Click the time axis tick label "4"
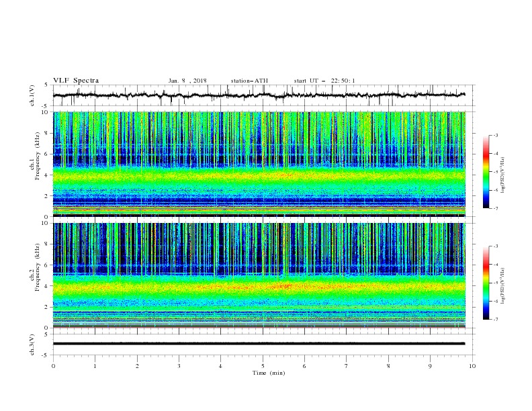 click(x=221, y=366)
